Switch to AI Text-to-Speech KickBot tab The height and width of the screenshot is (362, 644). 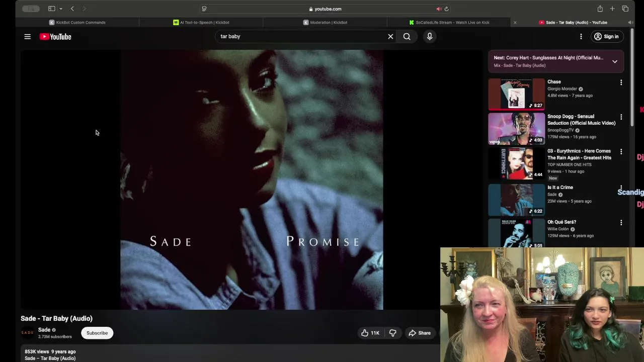(201, 22)
